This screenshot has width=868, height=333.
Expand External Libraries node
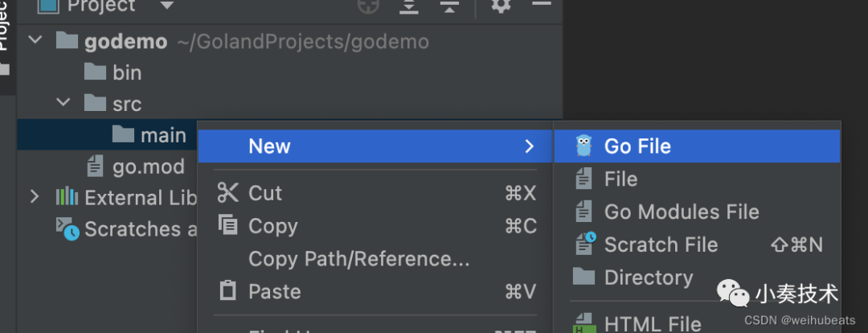[x=35, y=197]
